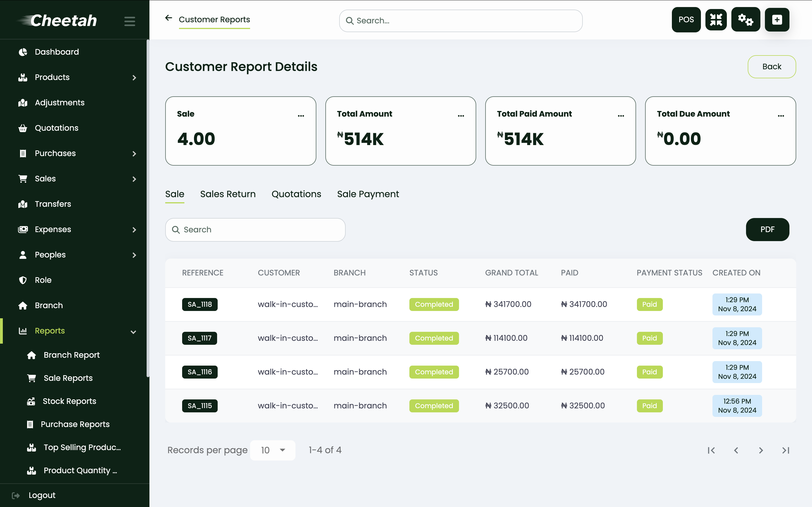Click the table search field
Image resolution: width=812 pixels, height=507 pixels.
255,230
